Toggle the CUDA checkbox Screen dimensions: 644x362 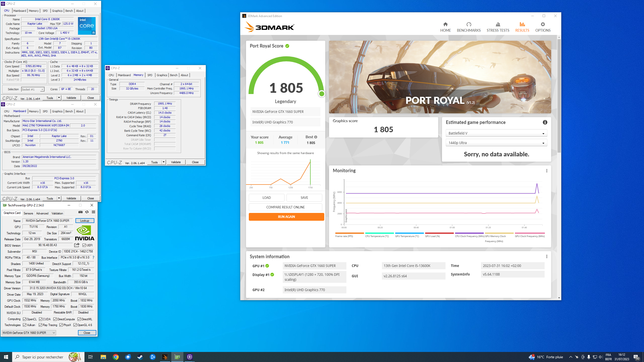(41, 319)
